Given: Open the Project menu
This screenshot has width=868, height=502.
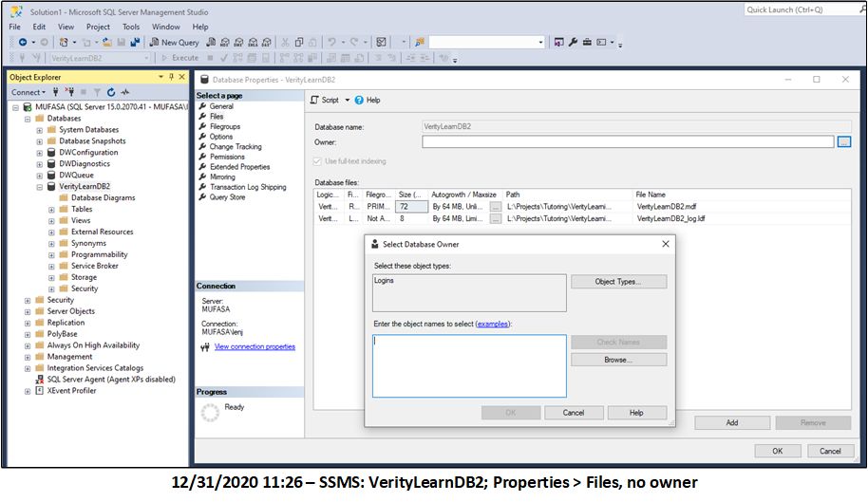Looking at the screenshot, I should (98, 27).
